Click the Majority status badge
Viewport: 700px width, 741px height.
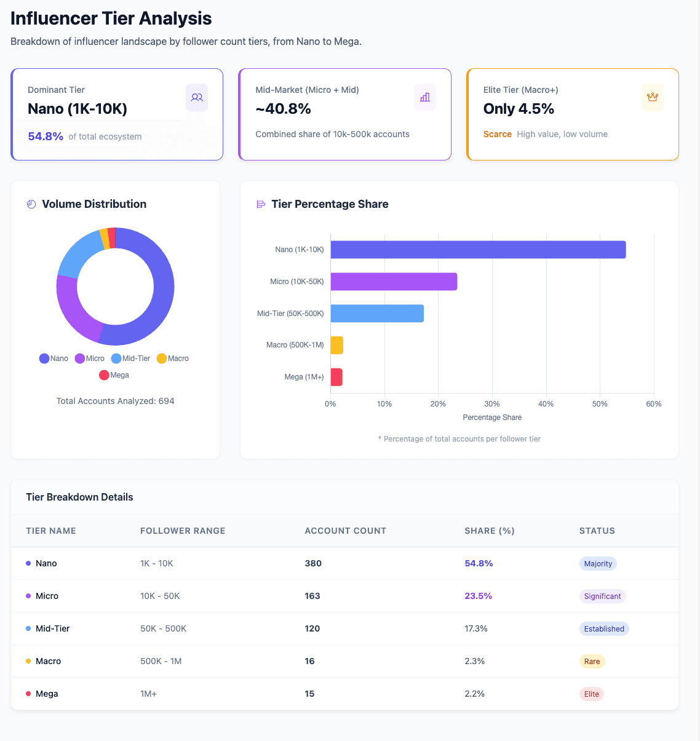tap(598, 563)
